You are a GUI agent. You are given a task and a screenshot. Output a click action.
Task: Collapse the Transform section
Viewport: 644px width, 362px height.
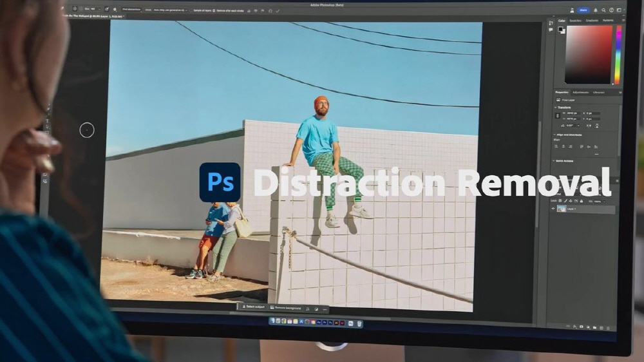555,108
